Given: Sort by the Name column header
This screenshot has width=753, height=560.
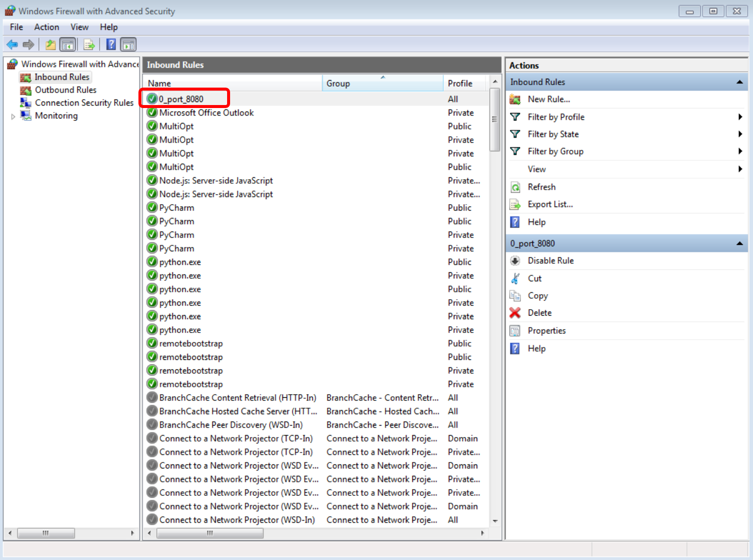Looking at the screenshot, I should pyautogui.click(x=233, y=83).
